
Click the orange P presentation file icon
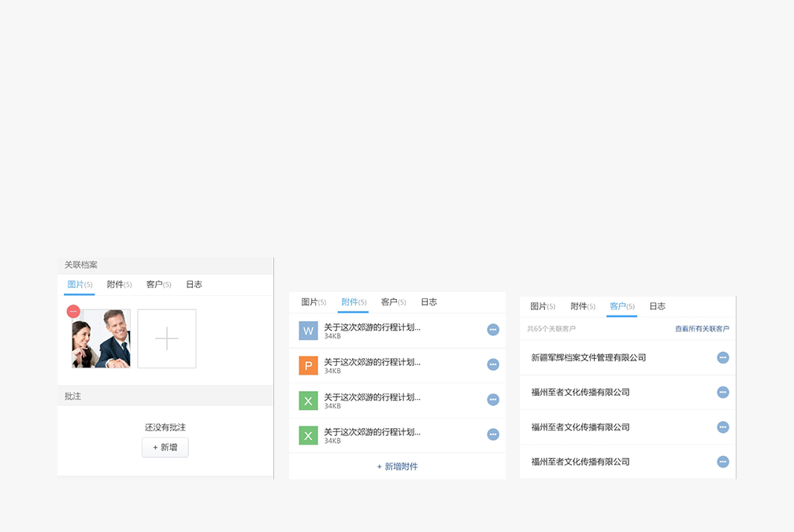(x=308, y=365)
